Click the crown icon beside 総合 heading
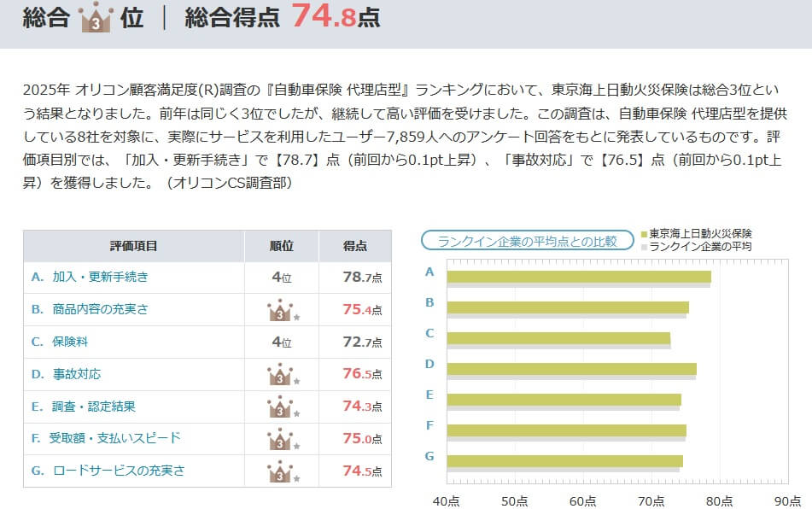 95,19
